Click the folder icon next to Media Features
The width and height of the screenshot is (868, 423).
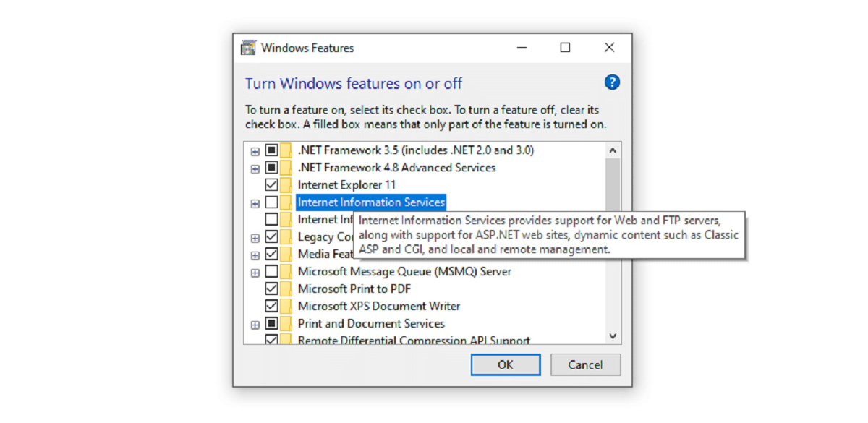[x=285, y=254]
